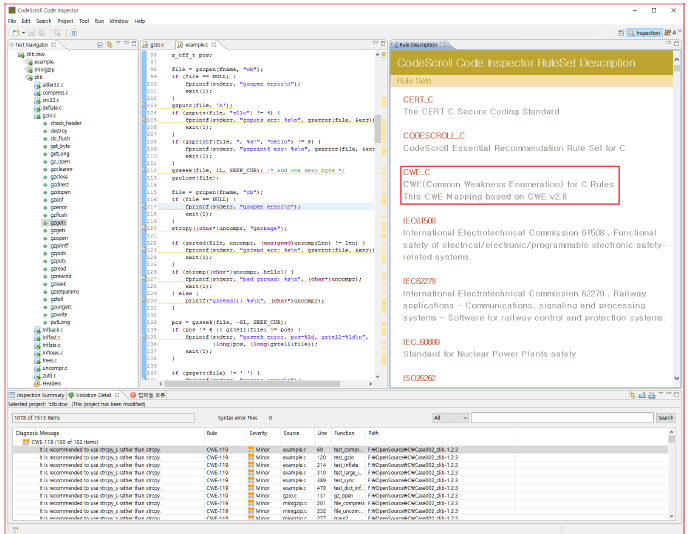Click the magnifier Search toolbar icon

point(57,33)
